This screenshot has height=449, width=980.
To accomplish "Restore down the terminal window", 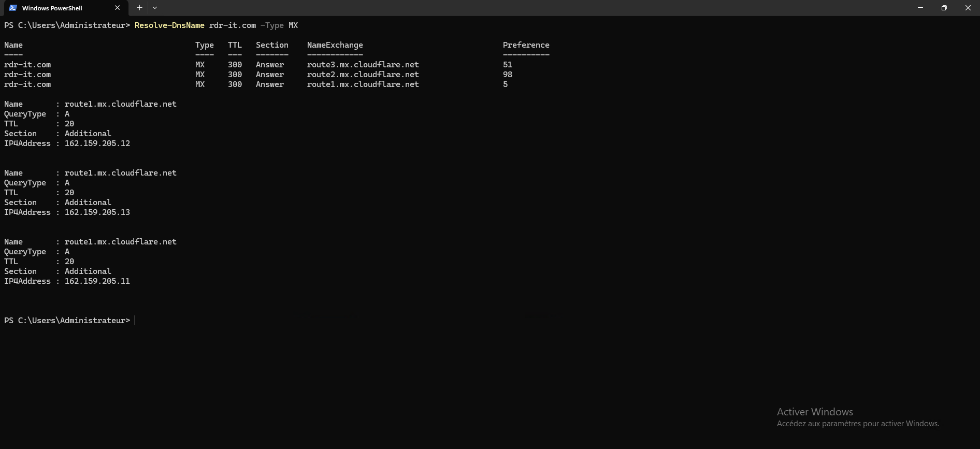I will coord(944,8).
